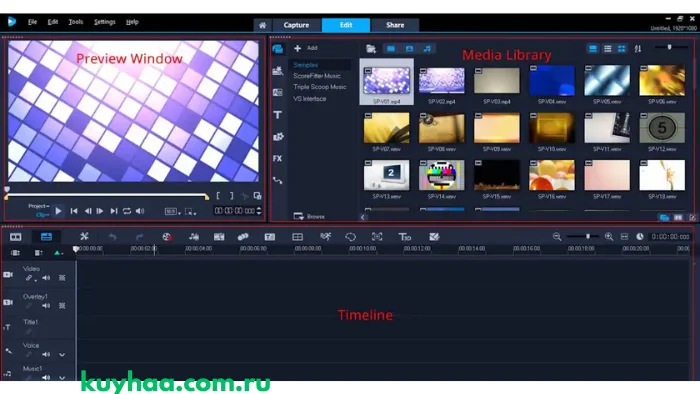The height and width of the screenshot is (394, 700).
Task: Toggle showing photos in the library
Action: click(x=409, y=49)
